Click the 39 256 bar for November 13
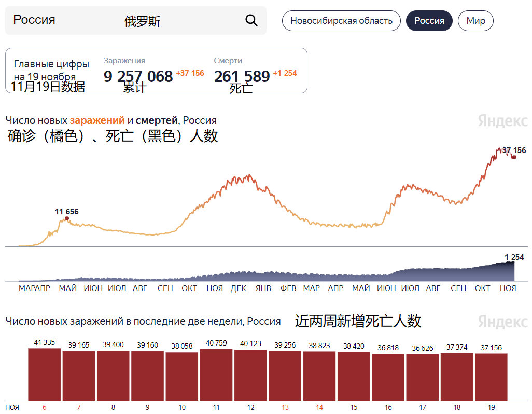The height and width of the screenshot is (414, 532). coord(285,376)
